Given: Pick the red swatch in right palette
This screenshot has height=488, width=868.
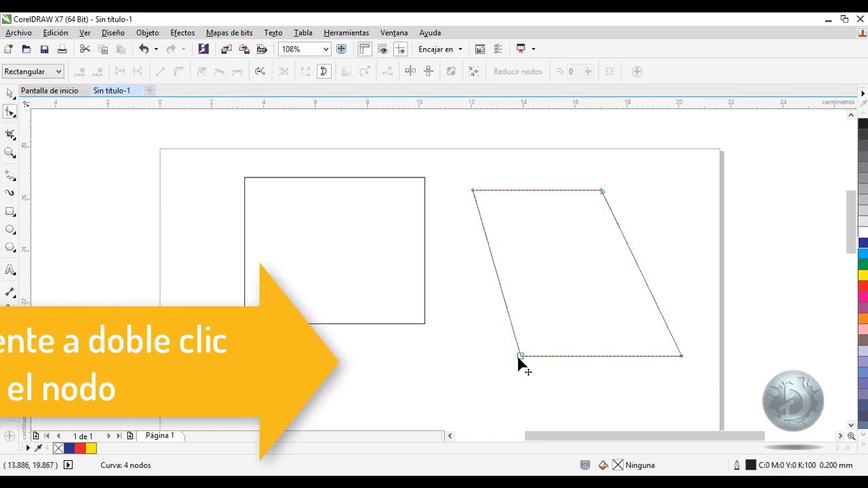Looking at the screenshot, I should point(863,285).
